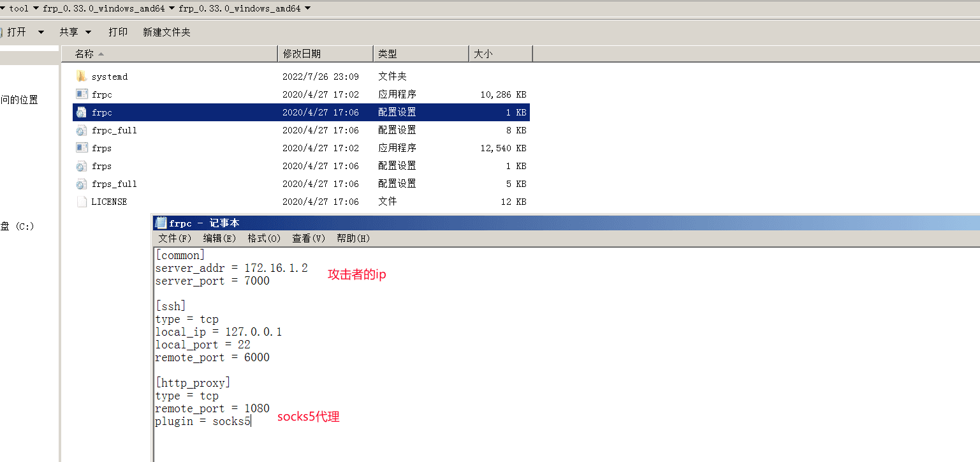
Task: Click the 文件夹 type cell of systemd
Action: 392,77
